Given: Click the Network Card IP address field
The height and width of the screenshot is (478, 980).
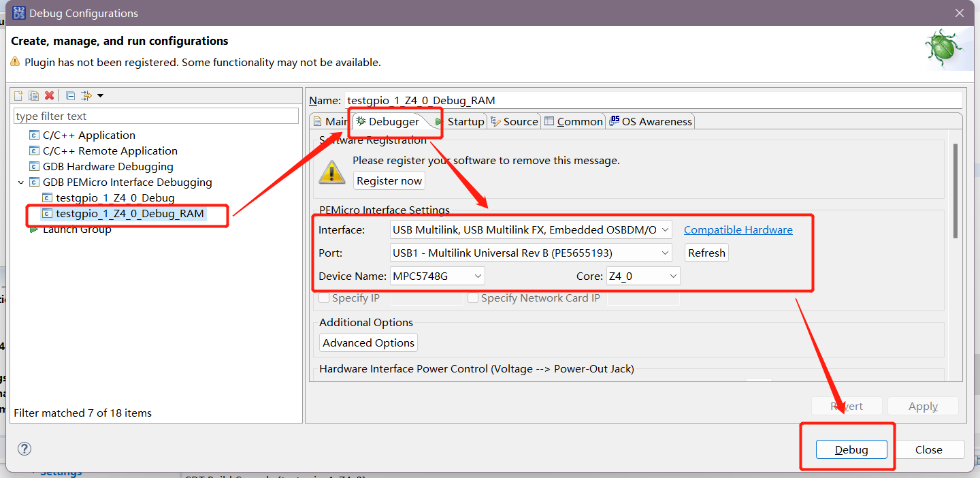Looking at the screenshot, I should coord(642,298).
